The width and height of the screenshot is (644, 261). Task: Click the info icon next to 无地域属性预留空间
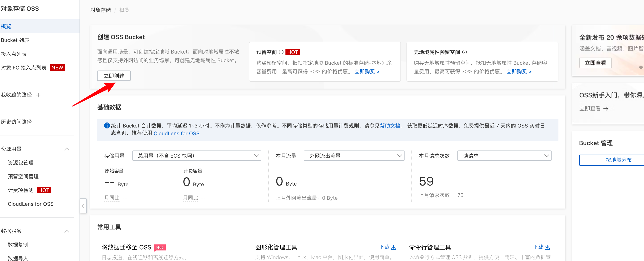pos(464,52)
